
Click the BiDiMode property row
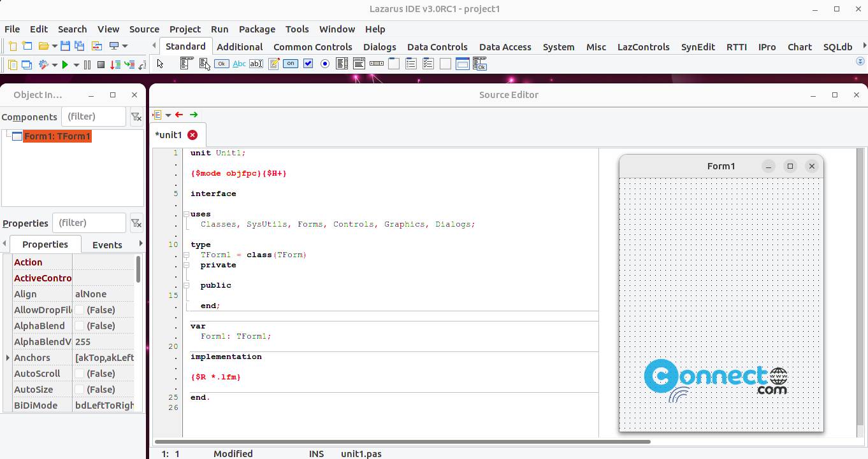[x=73, y=406]
